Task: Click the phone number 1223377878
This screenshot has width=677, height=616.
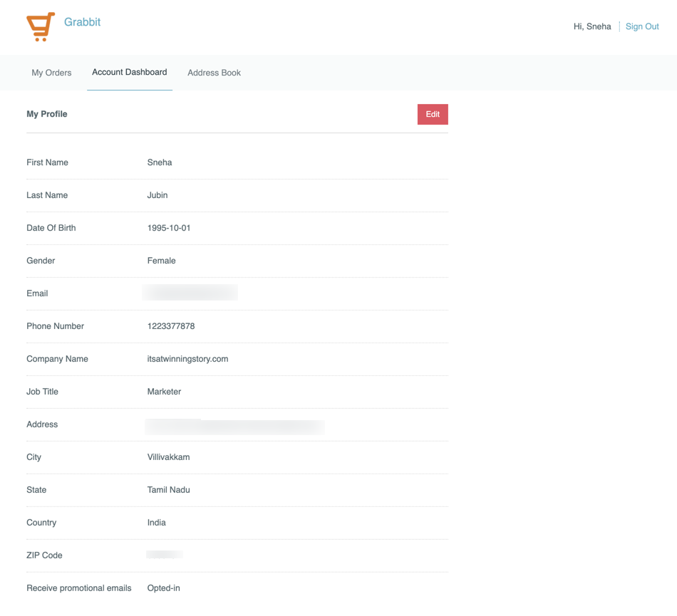Action: (x=171, y=326)
